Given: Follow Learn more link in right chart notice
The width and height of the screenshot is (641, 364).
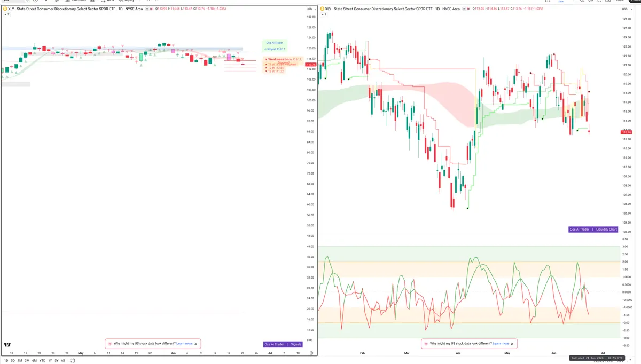Looking at the screenshot, I should (501, 344).
